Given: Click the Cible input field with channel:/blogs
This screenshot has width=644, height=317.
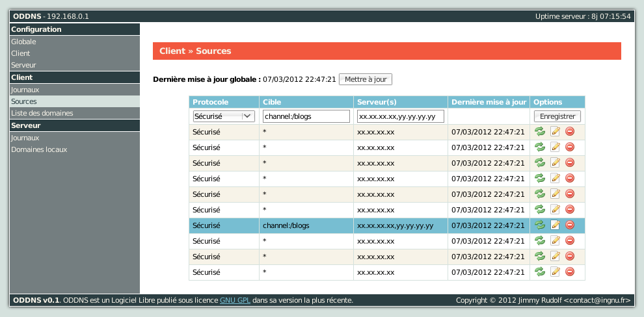Looking at the screenshot, I should tap(306, 116).
